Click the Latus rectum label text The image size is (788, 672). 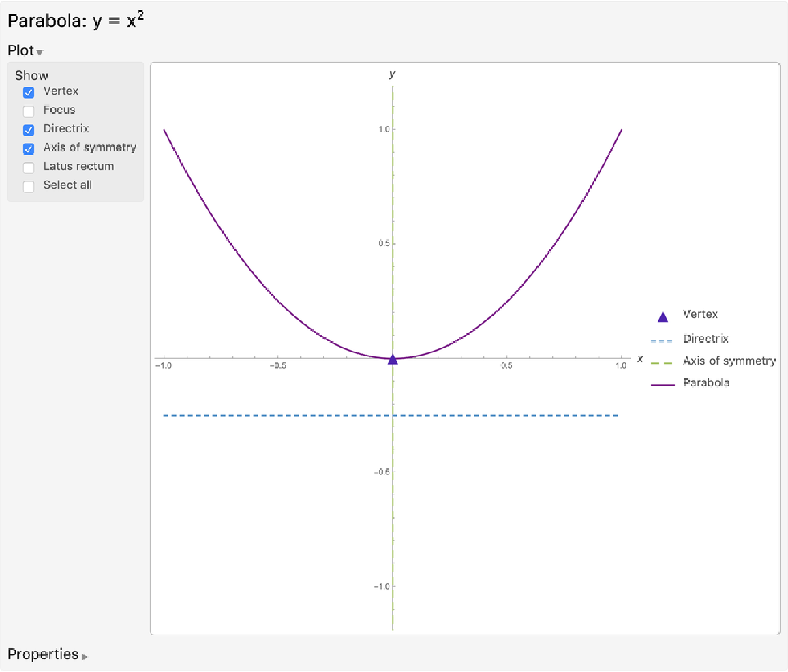78,166
